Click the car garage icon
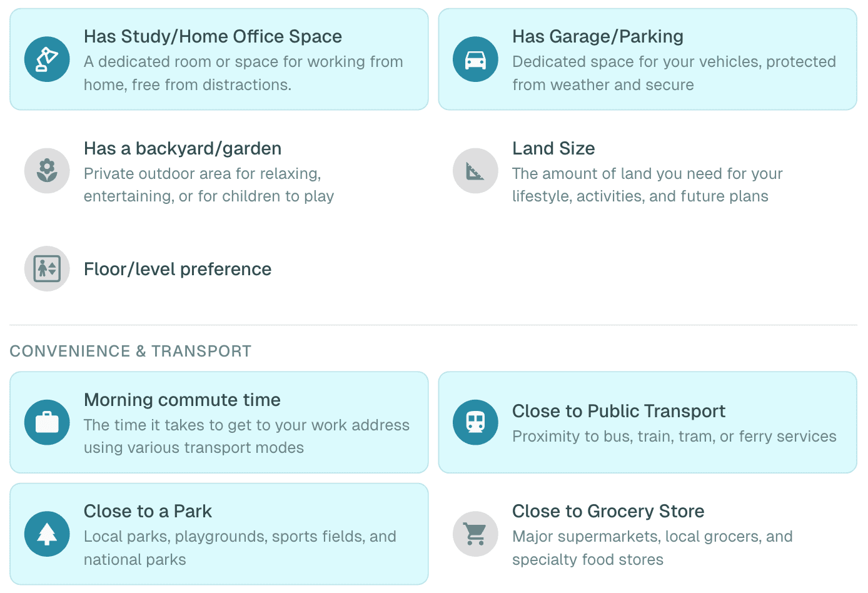This screenshot has width=868, height=593. (475, 59)
